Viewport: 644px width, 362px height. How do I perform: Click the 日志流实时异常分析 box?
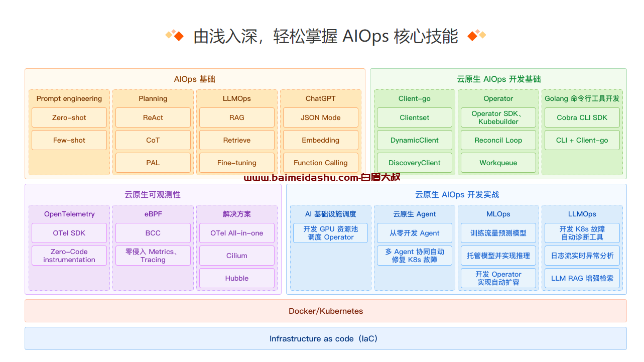click(582, 256)
